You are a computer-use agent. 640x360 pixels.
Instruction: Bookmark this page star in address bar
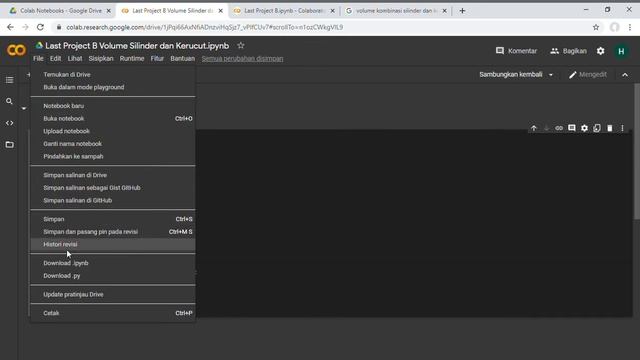tap(596, 27)
